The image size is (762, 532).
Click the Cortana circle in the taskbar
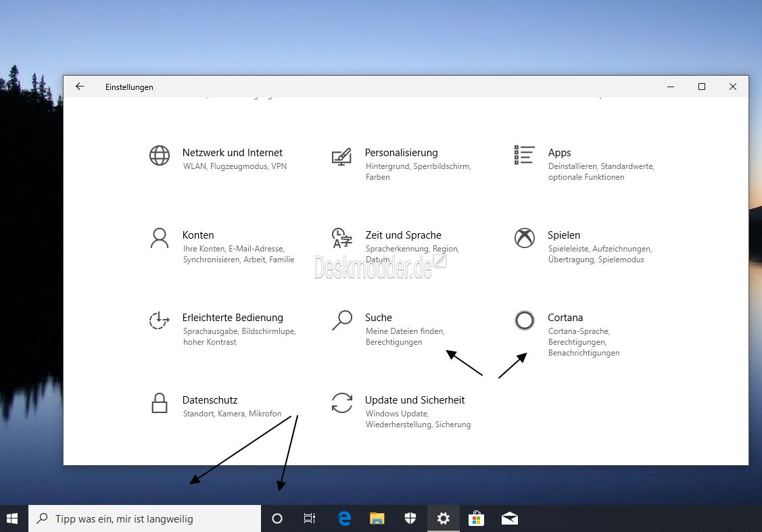pyautogui.click(x=277, y=518)
